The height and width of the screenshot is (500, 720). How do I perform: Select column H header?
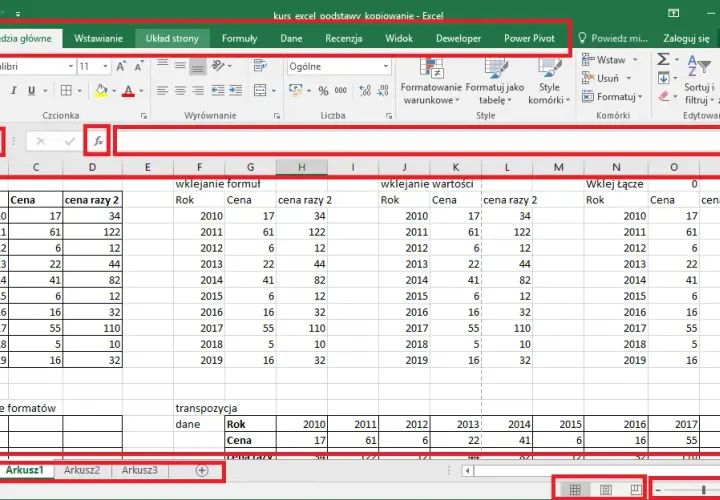point(302,168)
